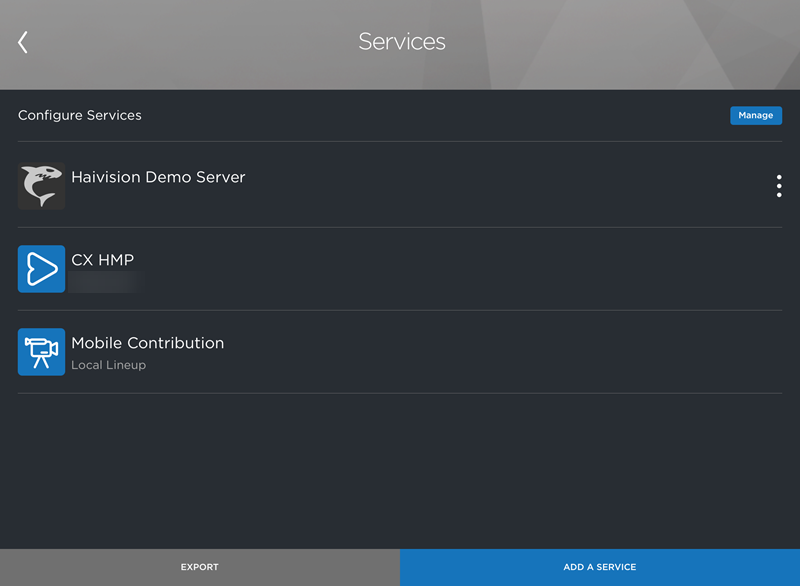Click the blue play icon beside CX HMP
This screenshot has width=800, height=586.
pyautogui.click(x=41, y=269)
